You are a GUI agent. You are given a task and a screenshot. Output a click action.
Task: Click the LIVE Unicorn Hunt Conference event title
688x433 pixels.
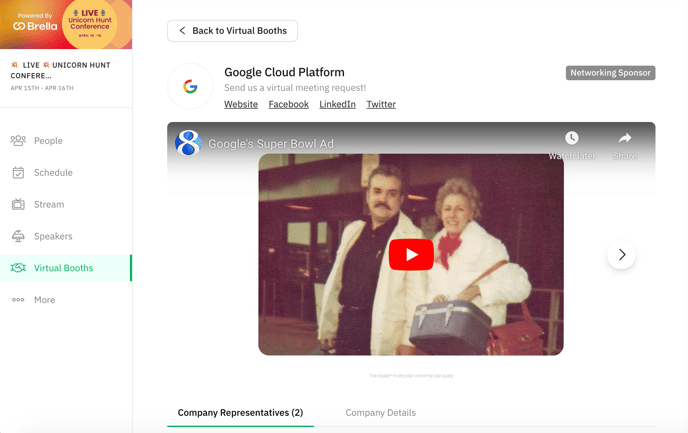click(x=60, y=70)
